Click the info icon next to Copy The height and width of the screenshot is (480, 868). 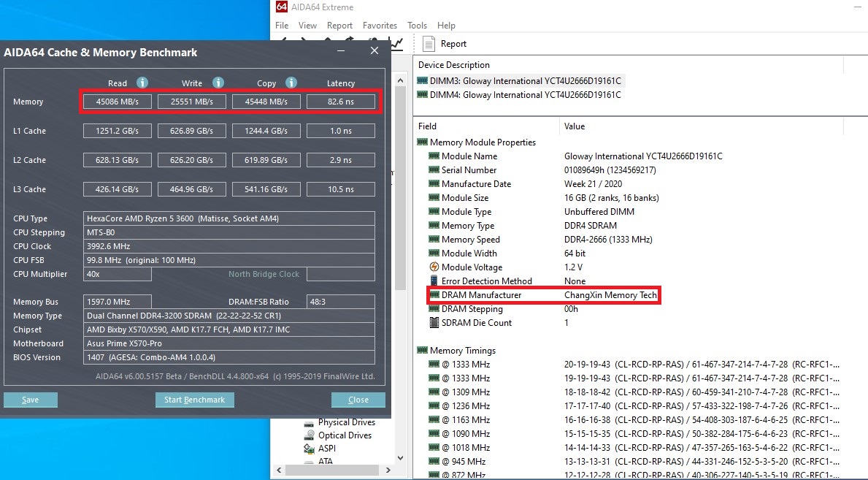click(x=291, y=83)
